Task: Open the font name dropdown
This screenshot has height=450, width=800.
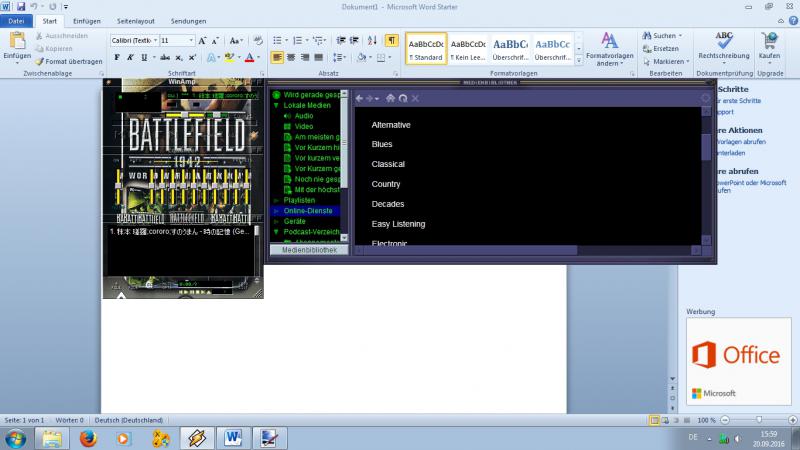Action: point(155,40)
